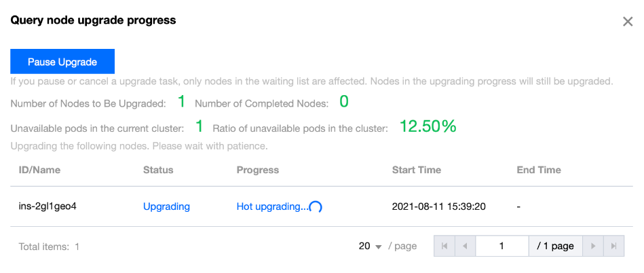Image resolution: width=644 pixels, height=273 pixels.
Task: Click the 12.50% unavailable pods ratio
Action: tap(428, 126)
